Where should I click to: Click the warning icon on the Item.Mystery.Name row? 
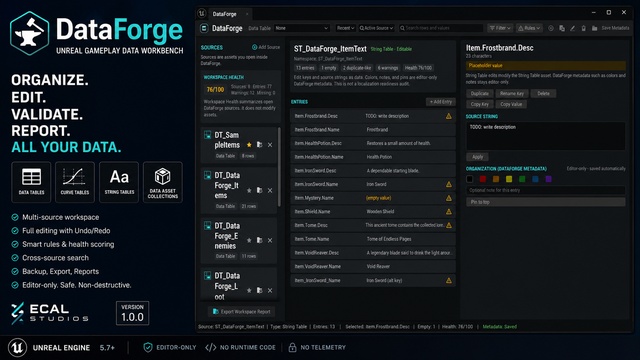[449, 198]
